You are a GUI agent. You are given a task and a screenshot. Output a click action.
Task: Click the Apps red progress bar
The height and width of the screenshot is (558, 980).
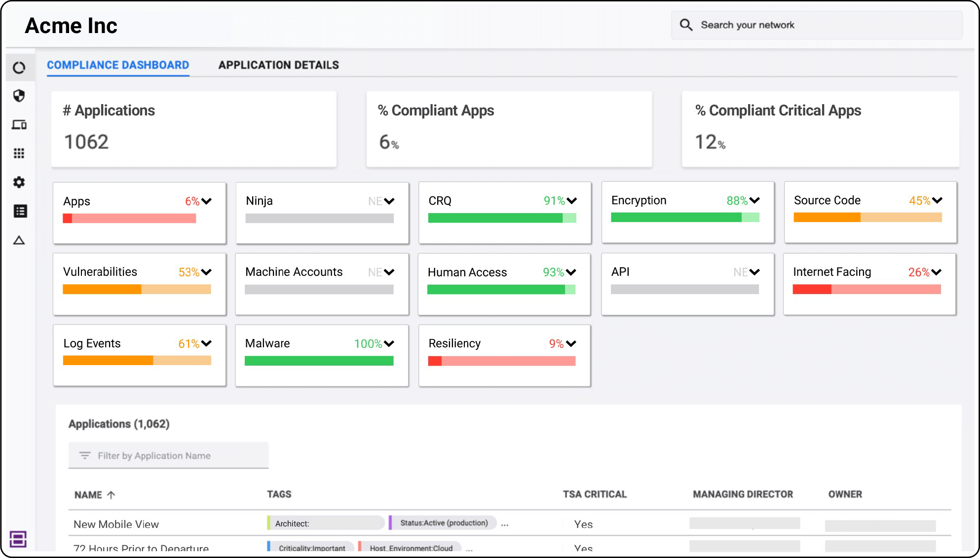tap(129, 218)
